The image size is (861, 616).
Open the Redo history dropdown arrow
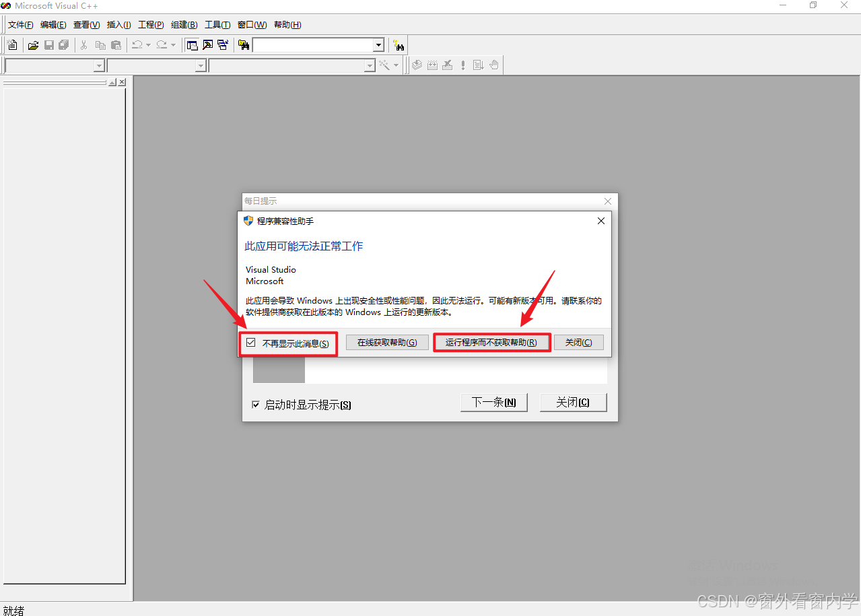[x=173, y=45]
